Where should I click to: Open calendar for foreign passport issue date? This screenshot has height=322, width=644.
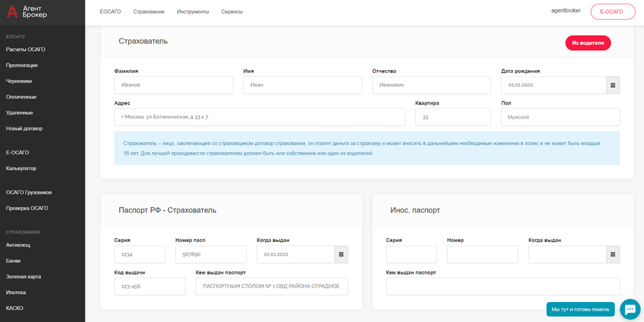pos(613,255)
